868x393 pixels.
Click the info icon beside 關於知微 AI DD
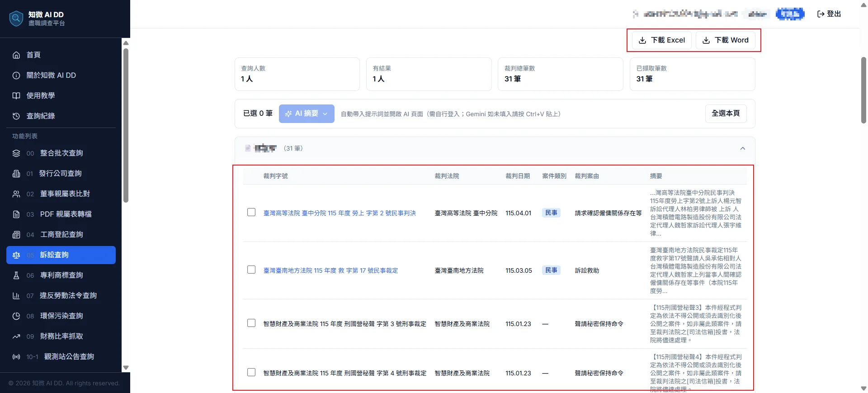pos(16,76)
